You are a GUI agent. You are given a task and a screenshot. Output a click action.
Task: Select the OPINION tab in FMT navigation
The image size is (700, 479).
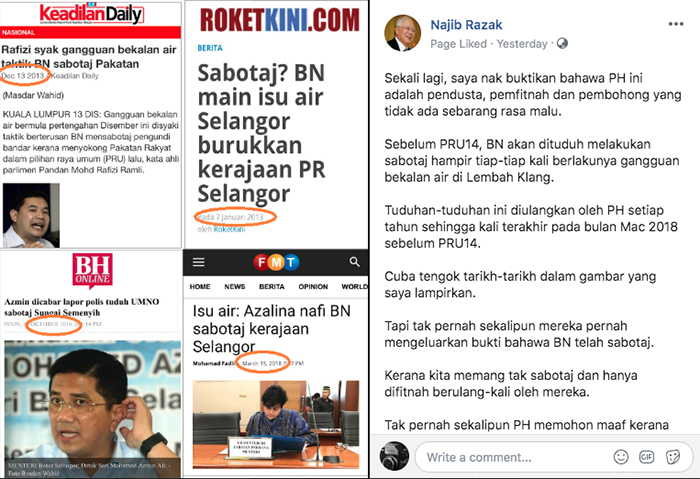(313, 287)
